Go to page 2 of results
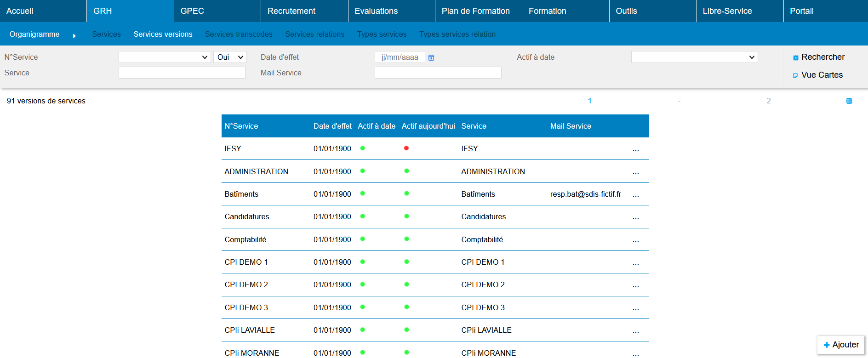This screenshot has height=358, width=868. 769,101
